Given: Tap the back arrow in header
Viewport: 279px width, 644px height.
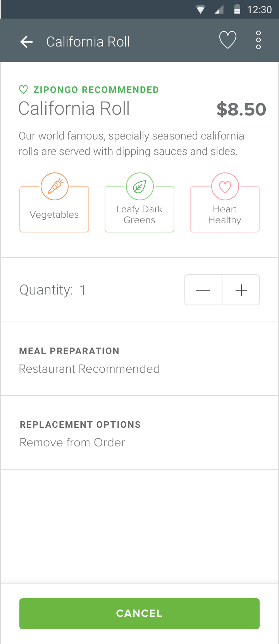Looking at the screenshot, I should (x=26, y=41).
